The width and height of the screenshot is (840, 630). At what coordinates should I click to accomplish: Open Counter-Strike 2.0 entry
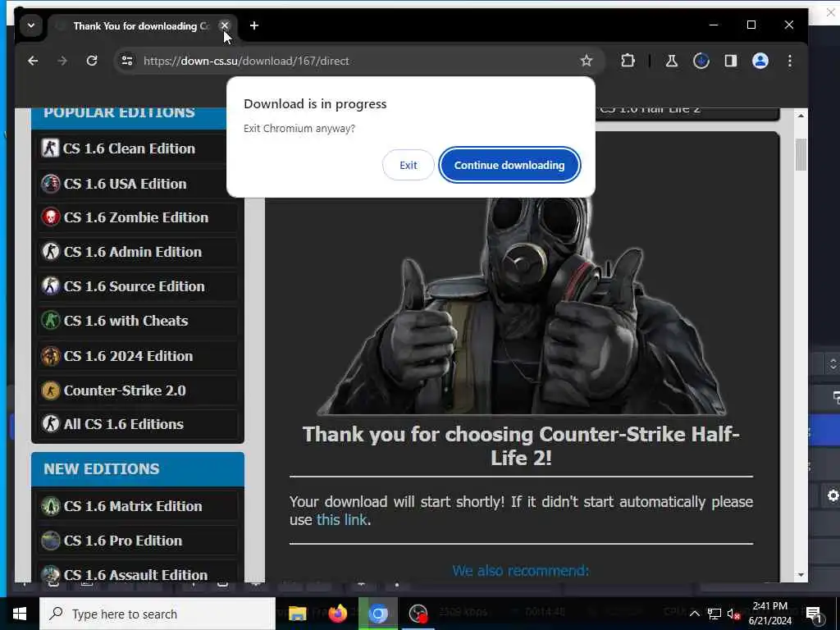[x=138, y=390]
